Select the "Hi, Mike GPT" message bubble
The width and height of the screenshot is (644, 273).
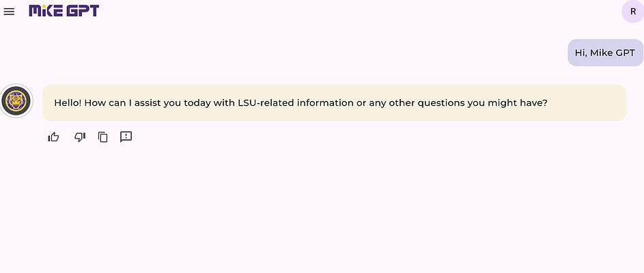604,53
